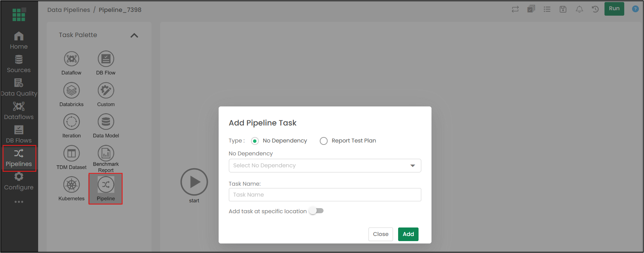The height and width of the screenshot is (253, 644).
Task: Collapse the Task Palette panel
Action: coord(134,35)
